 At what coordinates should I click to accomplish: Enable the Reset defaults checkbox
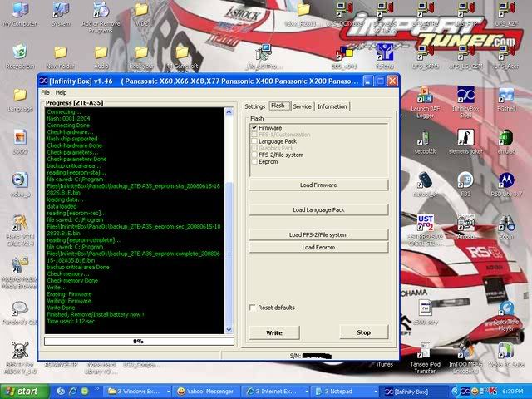[x=253, y=308]
